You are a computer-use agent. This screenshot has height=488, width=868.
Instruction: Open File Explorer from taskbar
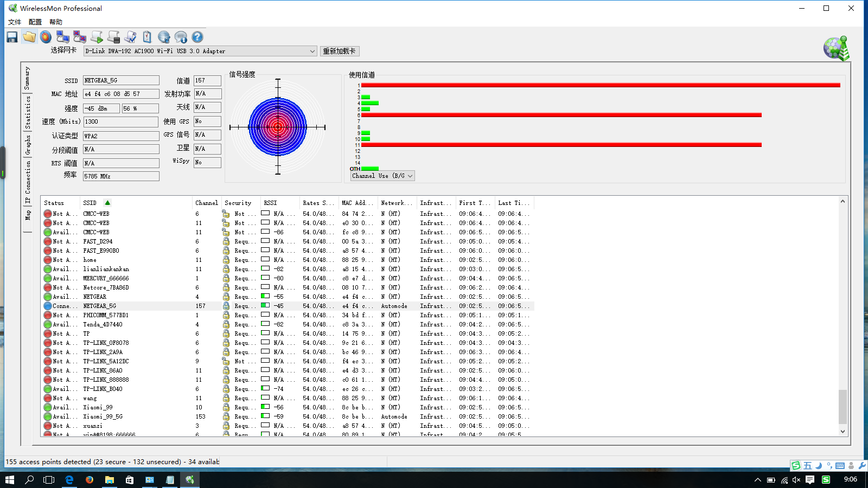[x=110, y=480]
